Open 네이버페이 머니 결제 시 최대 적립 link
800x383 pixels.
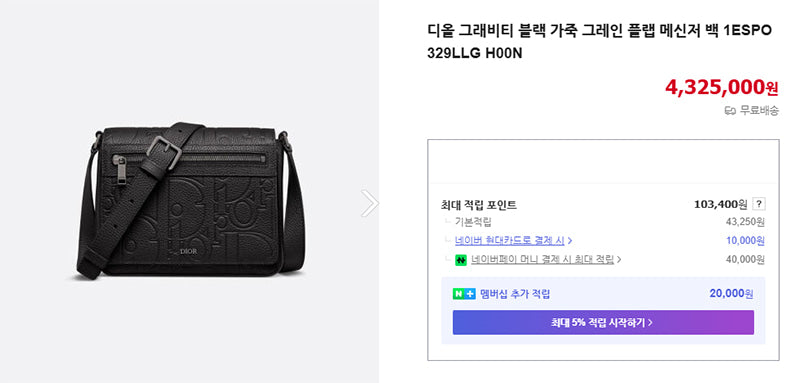click(x=542, y=259)
